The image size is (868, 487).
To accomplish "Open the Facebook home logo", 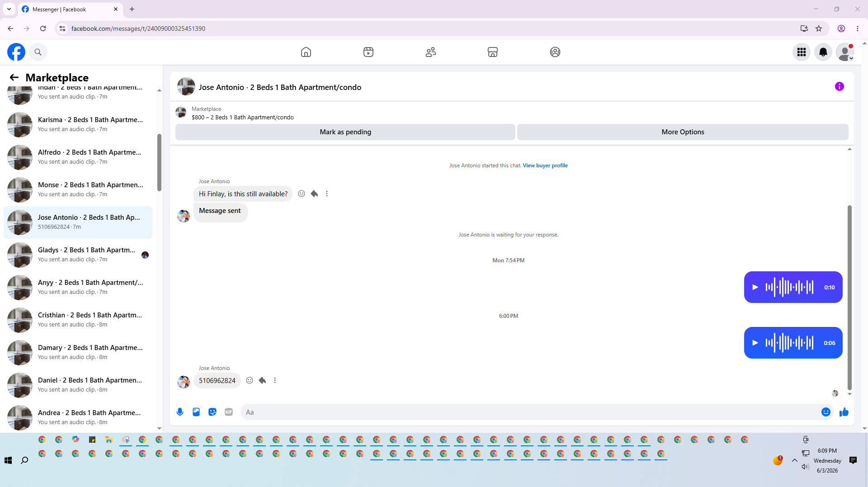I will [16, 52].
